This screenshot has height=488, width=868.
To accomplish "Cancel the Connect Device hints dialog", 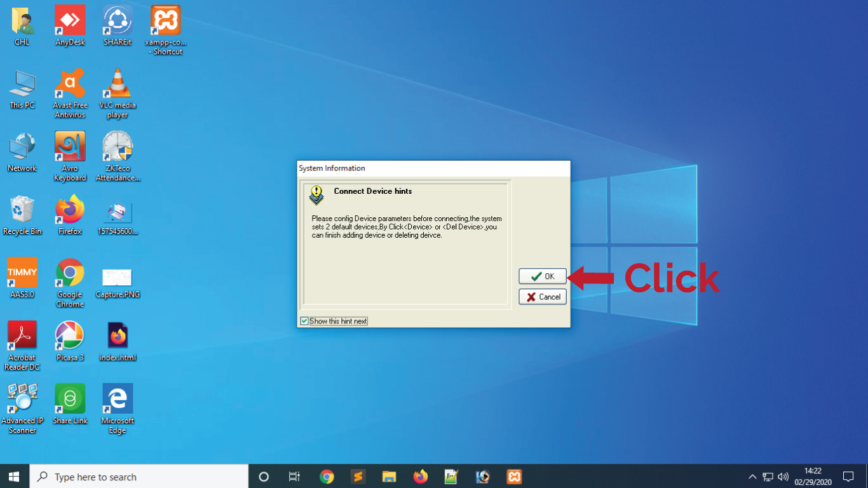I will 543,297.
